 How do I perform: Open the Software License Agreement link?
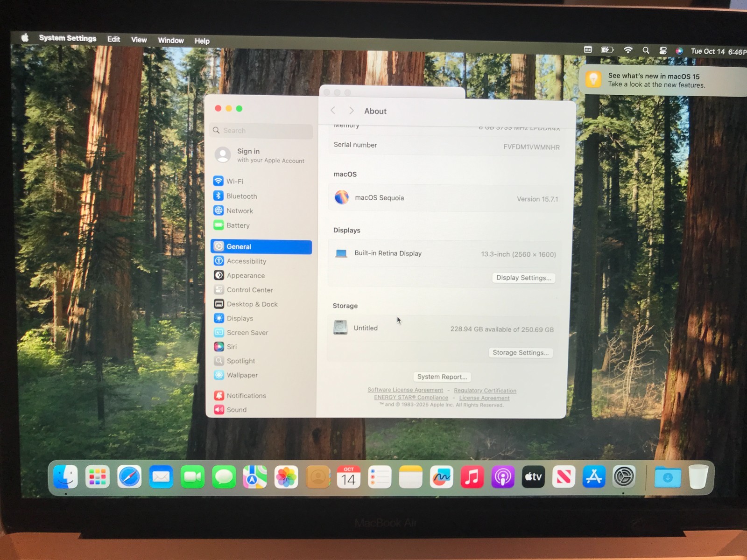pyautogui.click(x=405, y=390)
